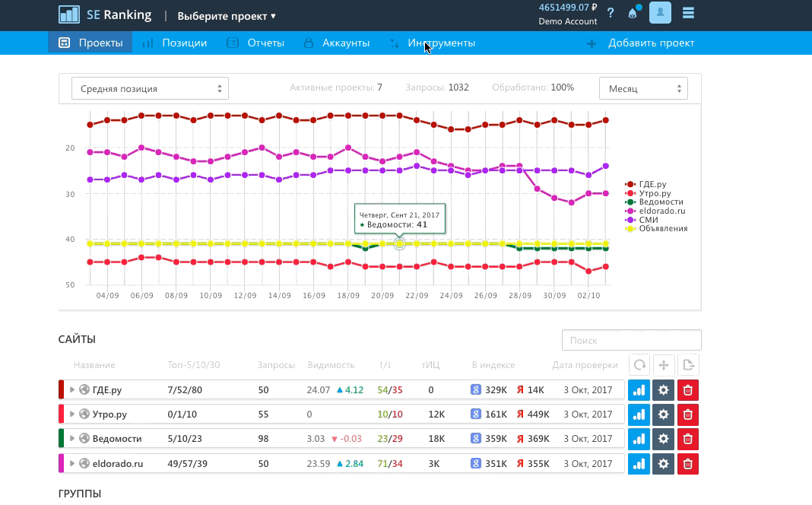
Task: Open settings gear for Утро.ру
Action: (664, 414)
